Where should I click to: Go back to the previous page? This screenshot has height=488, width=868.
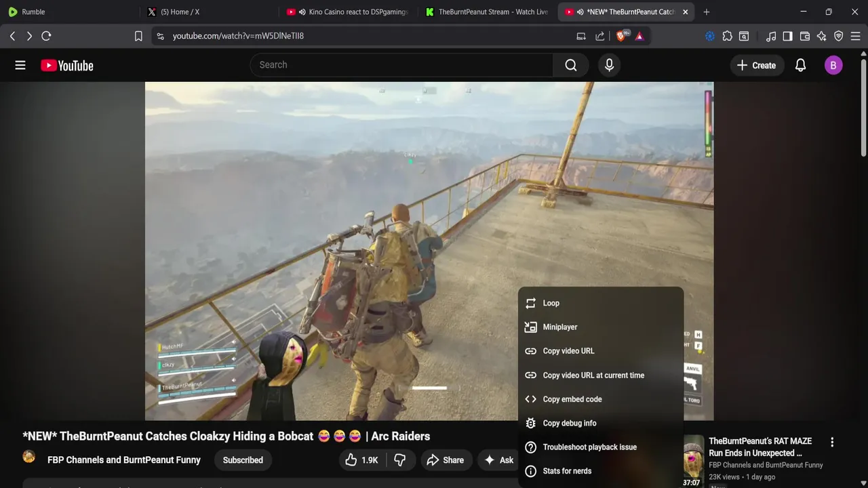coord(12,36)
